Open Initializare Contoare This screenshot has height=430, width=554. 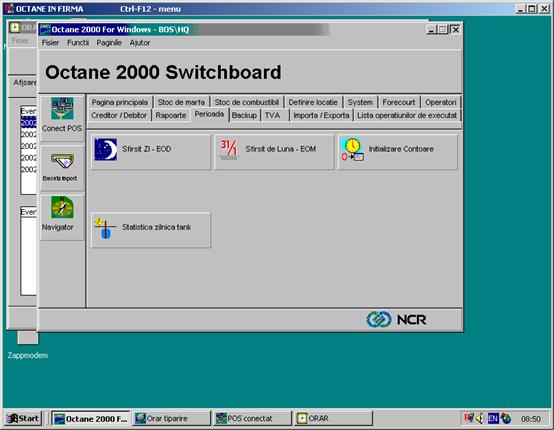[398, 152]
